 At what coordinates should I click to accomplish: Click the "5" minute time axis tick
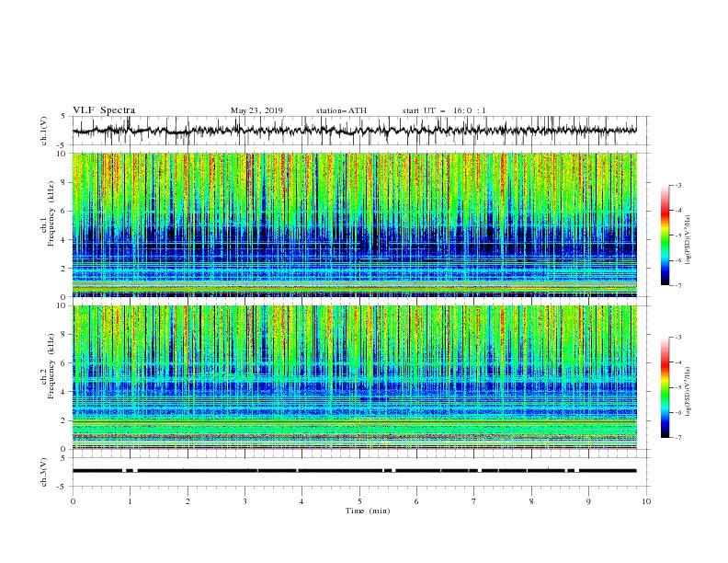tap(359, 501)
